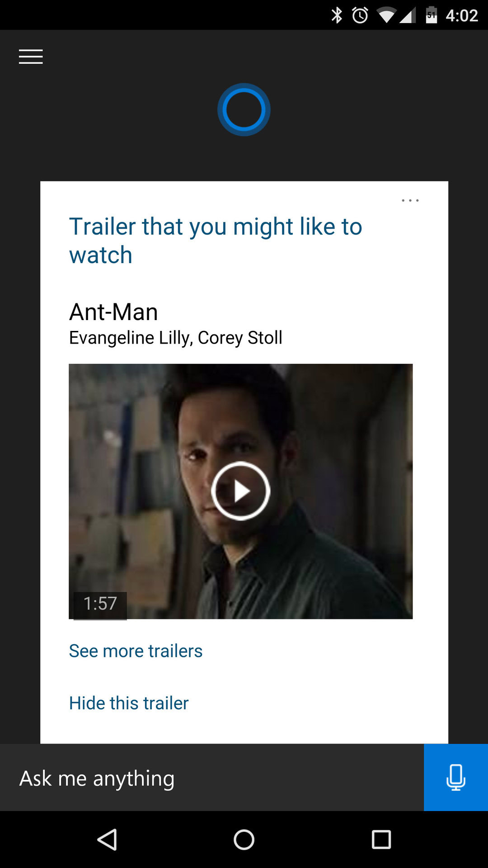Tap the battery status icon
488x868 pixels.
432,15
